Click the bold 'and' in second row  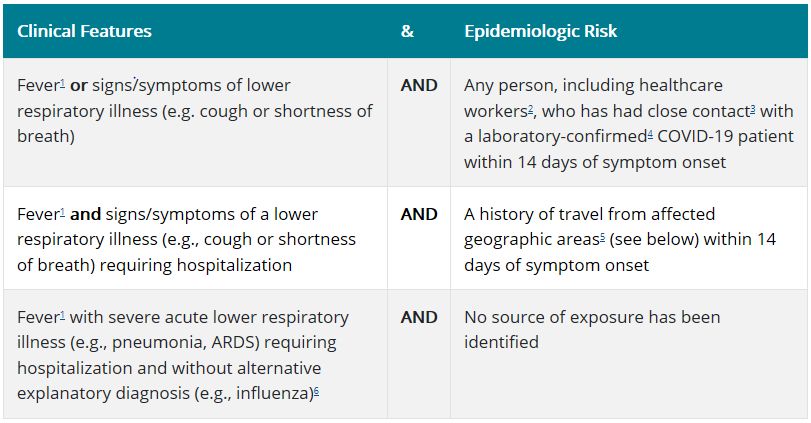(x=85, y=214)
